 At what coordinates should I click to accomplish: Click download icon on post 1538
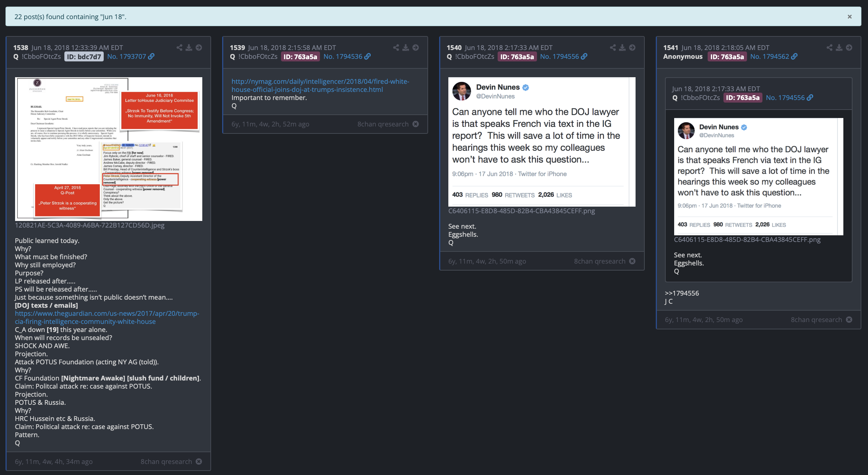tap(189, 47)
